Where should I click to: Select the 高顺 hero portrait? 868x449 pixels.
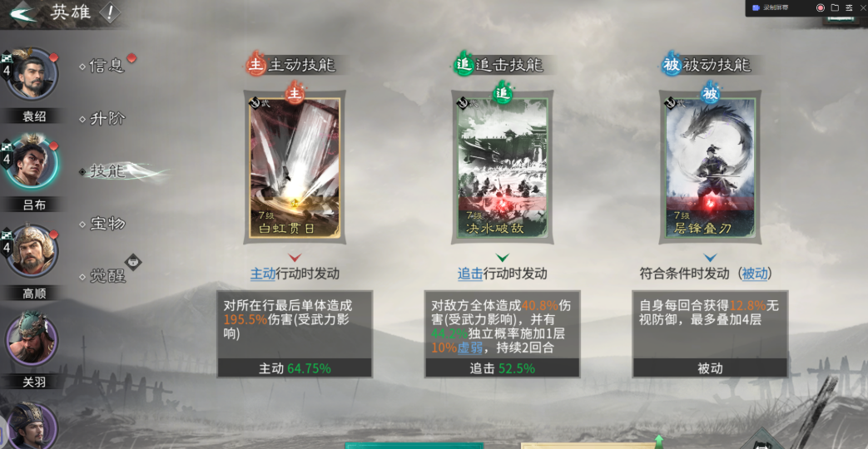(33, 252)
